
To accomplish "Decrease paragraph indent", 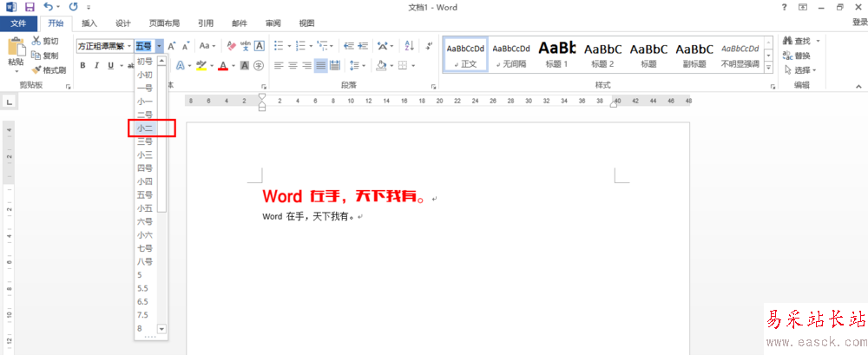I will [x=349, y=45].
